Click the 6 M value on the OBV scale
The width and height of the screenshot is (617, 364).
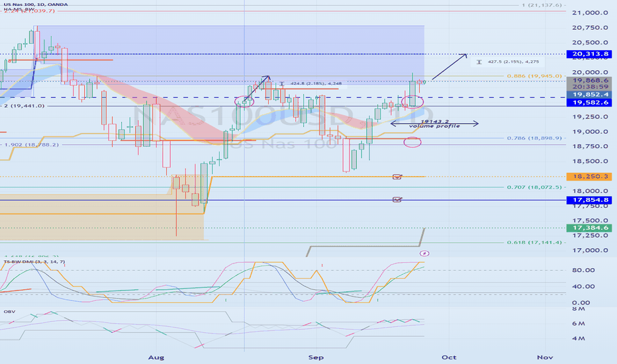pyautogui.click(x=578, y=324)
